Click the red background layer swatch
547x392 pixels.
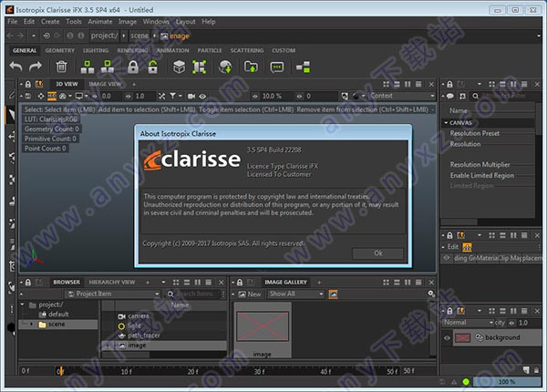tap(462, 337)
